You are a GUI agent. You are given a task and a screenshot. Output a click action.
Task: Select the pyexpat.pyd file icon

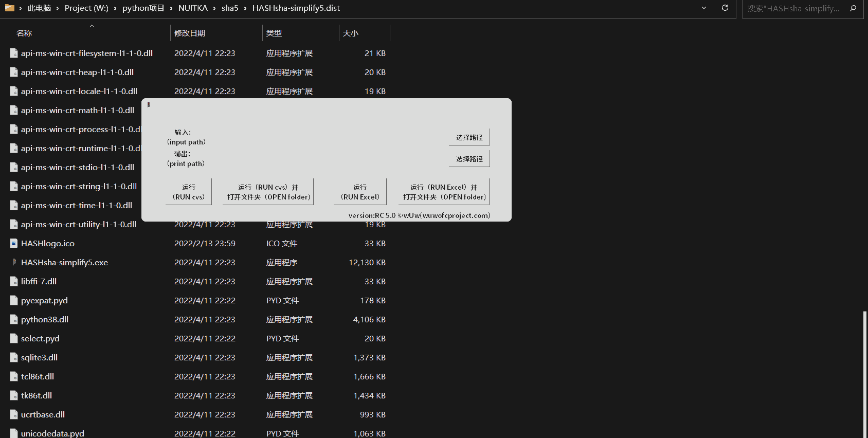[x=14, y=300]
